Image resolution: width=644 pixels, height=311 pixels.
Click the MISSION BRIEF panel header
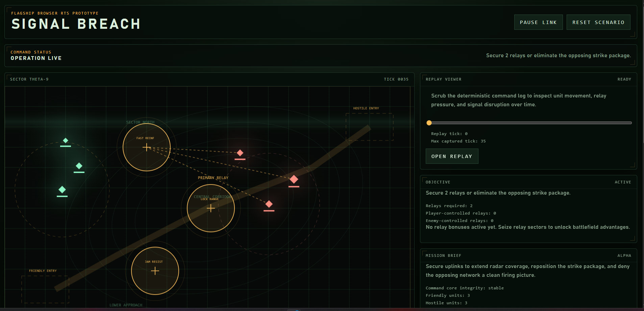pyautogui.click(x=443, y=256)
